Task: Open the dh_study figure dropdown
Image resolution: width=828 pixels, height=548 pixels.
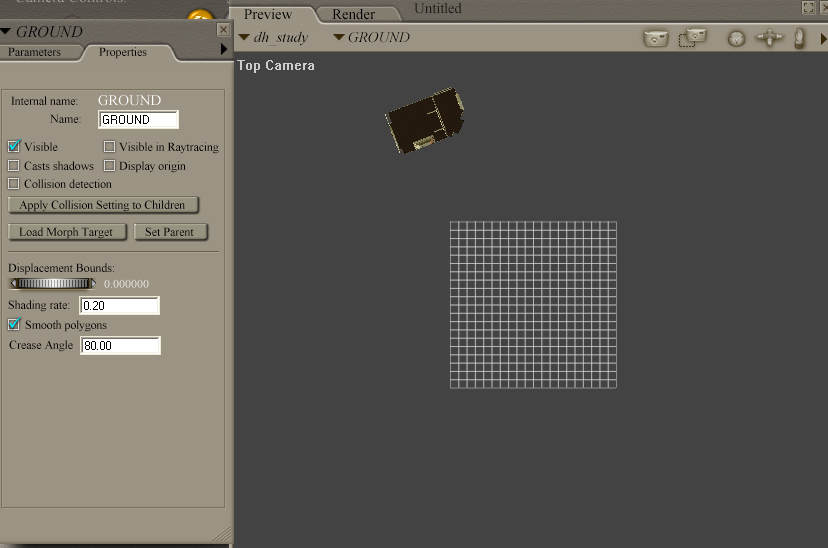Action: coord(244,37)
